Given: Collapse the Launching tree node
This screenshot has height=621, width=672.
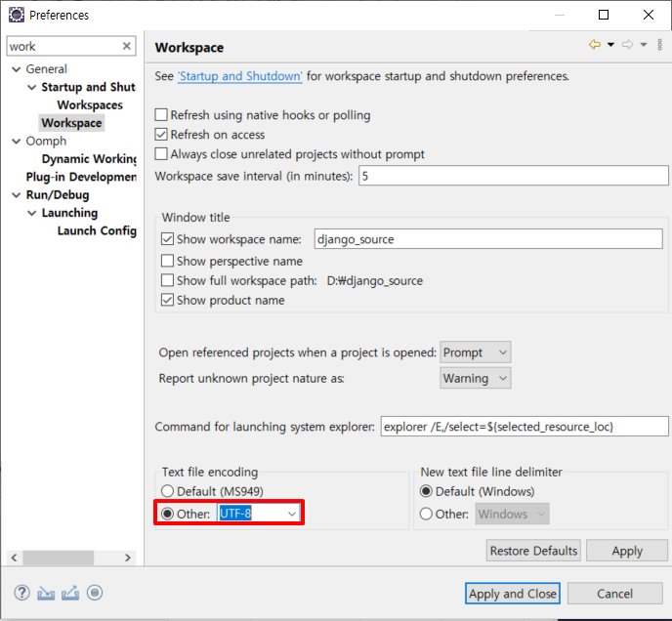Looking at the screenshot, I should tap(31, 213).
